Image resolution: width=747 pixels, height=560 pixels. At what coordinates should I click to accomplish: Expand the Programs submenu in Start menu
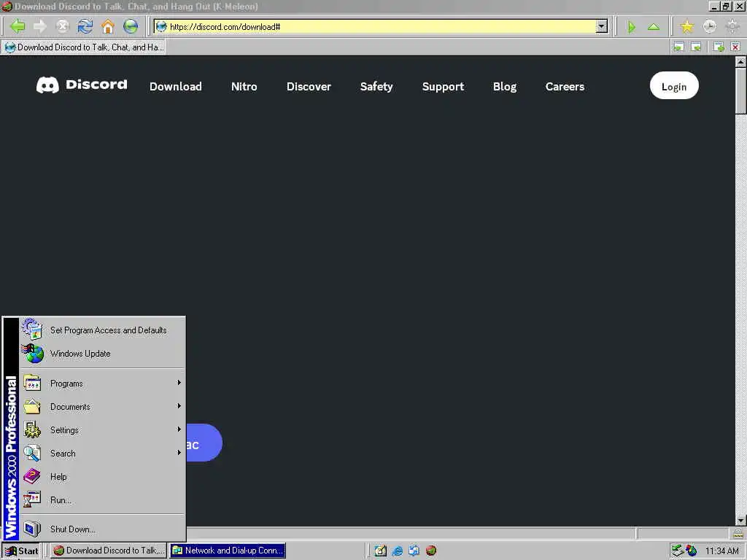click(x=102, y=384)
